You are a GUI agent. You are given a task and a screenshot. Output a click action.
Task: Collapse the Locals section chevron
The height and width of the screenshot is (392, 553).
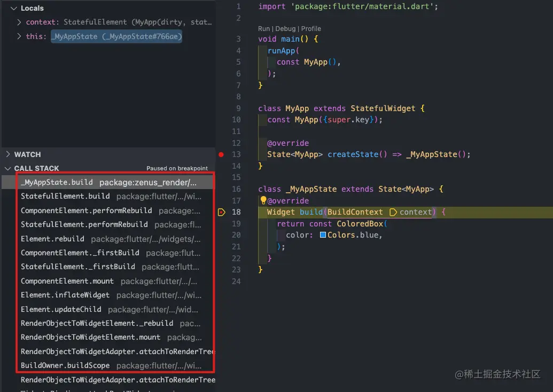pos(14,8)
